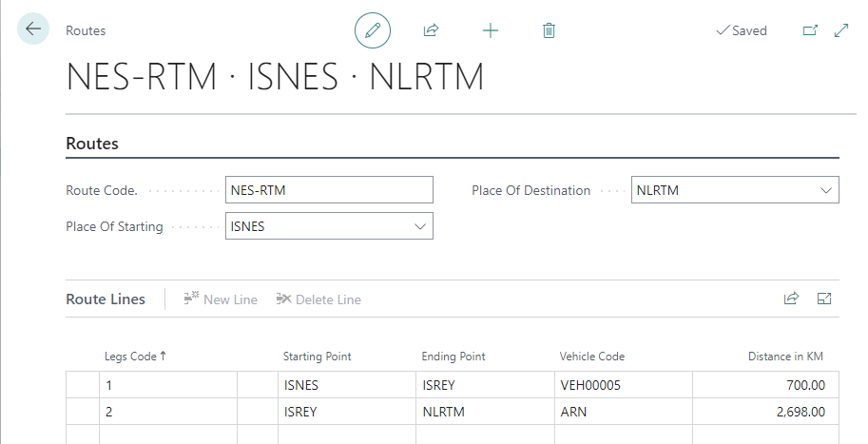Click the Route Code input field
Image resolution: width=868 pixels, height=444 pixels.
coord(329,190)
